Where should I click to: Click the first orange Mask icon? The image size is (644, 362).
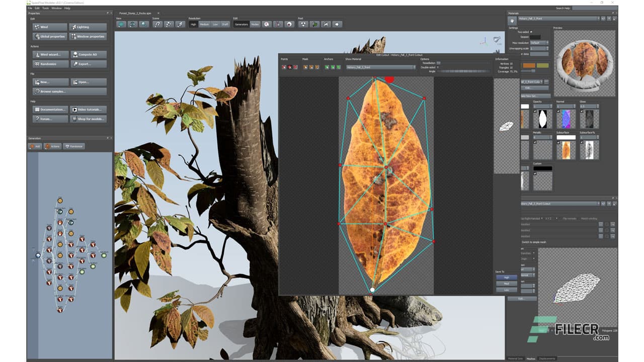click(305, 66)
